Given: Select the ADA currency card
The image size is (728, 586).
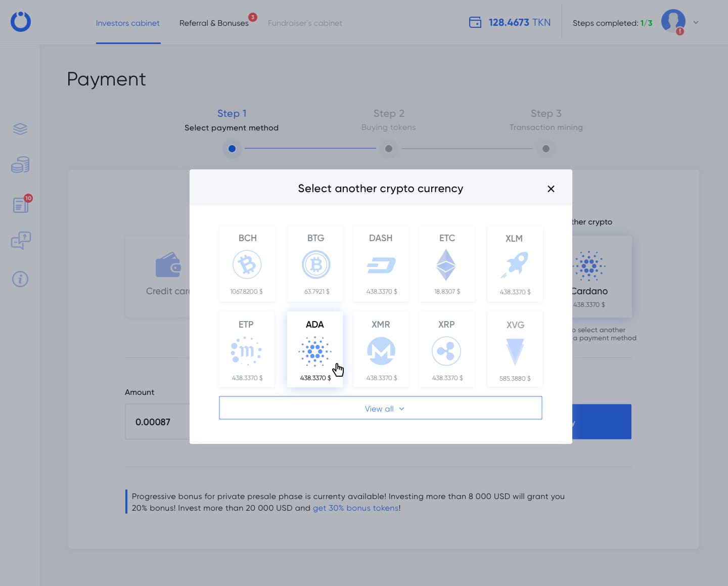Looking at the screenshot, I should (x=315, y=349).
